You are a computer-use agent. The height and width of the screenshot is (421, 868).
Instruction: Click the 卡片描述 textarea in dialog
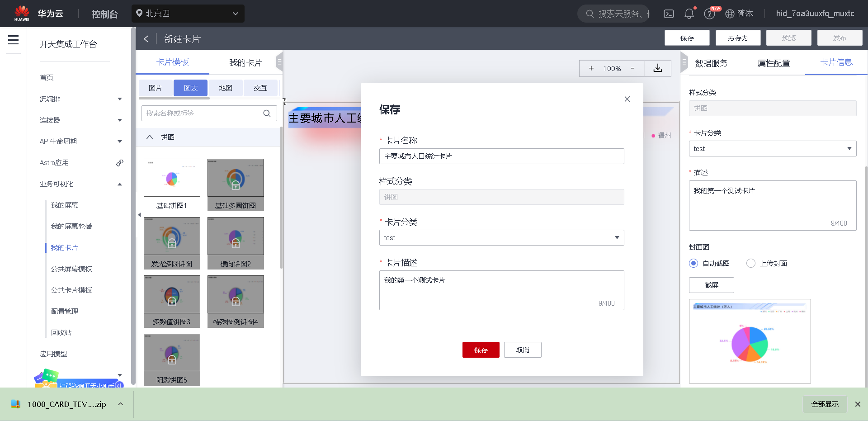coord(501,290)
